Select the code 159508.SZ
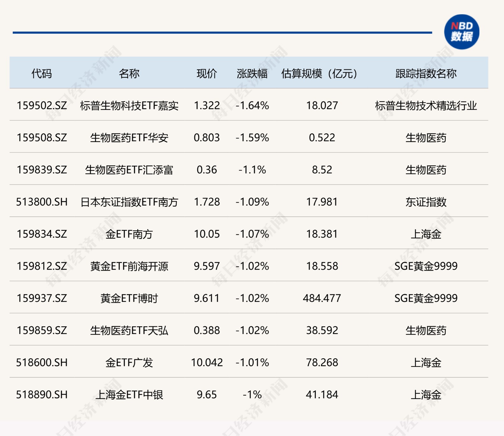504x436 pixels. click(42, 138)
